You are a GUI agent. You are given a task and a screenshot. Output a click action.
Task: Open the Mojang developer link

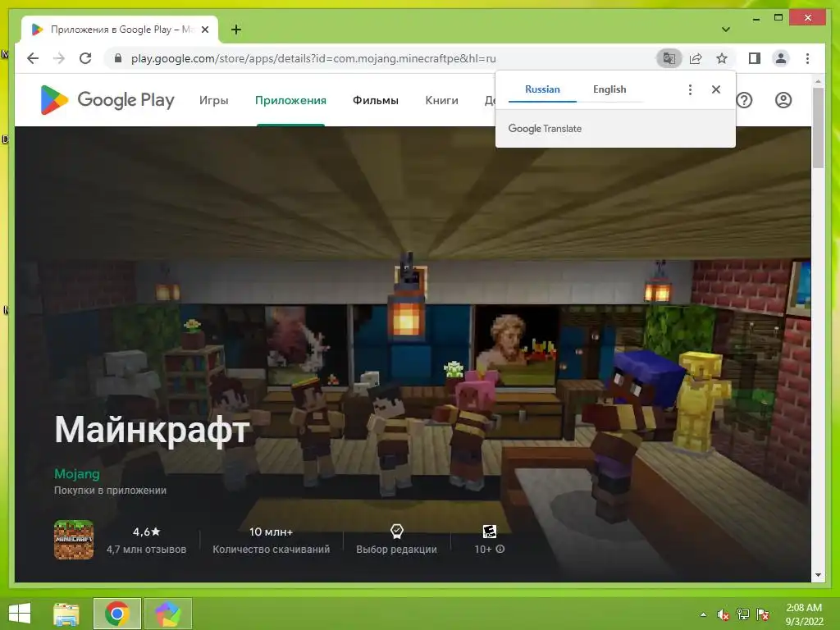point(76,474)
